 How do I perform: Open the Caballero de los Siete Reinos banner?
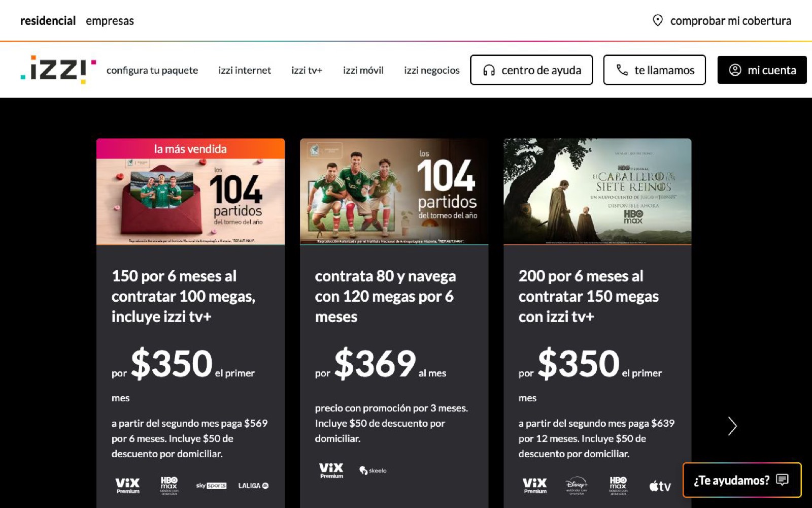tap(597, 192)
